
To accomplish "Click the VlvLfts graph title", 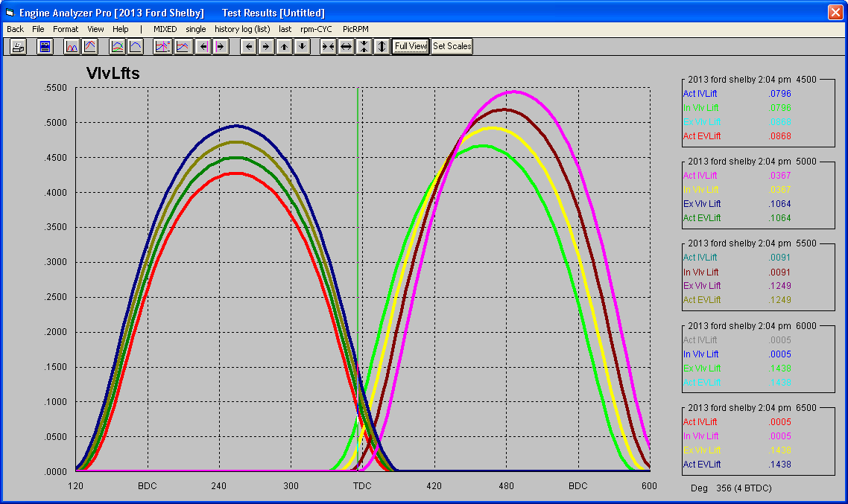I will (113, 74).
